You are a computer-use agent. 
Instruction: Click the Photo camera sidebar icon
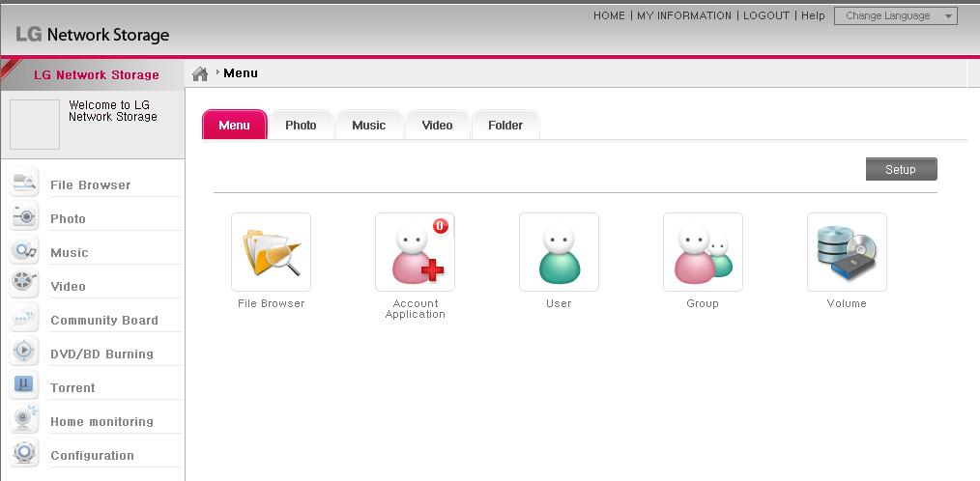tap(24, 216)
